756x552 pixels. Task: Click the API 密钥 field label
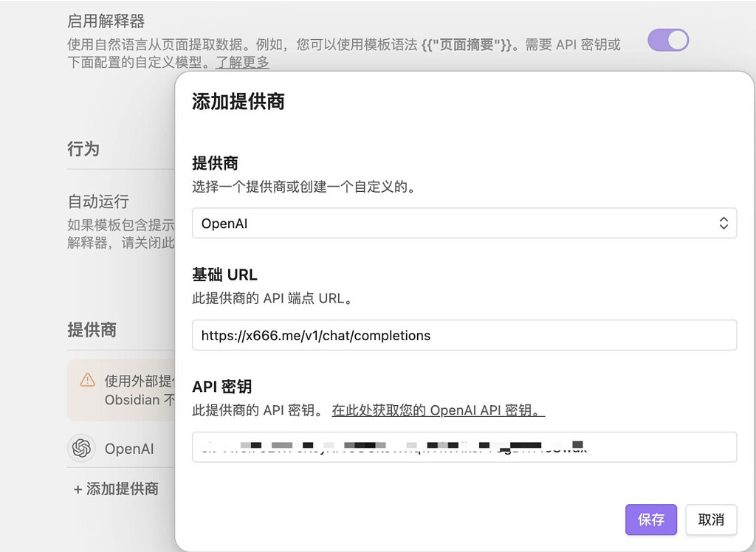click(221, 387)
